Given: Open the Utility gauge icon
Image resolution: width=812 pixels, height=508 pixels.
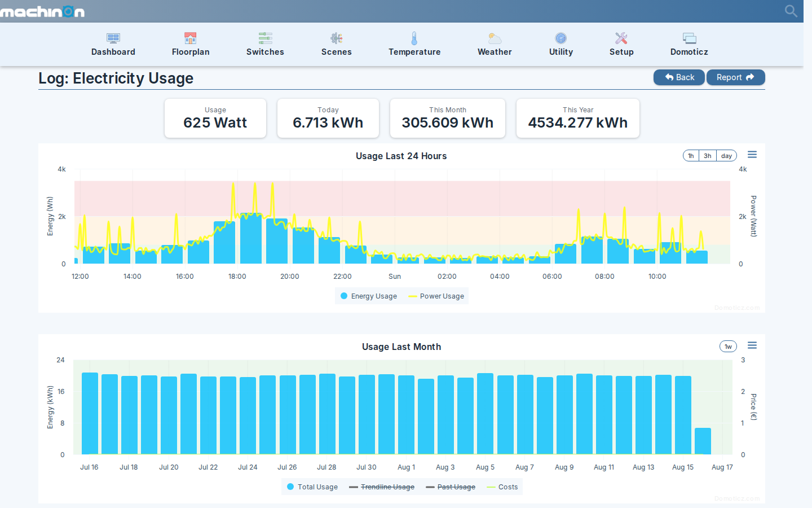Looking at the screenshot, I should point(561,38).
